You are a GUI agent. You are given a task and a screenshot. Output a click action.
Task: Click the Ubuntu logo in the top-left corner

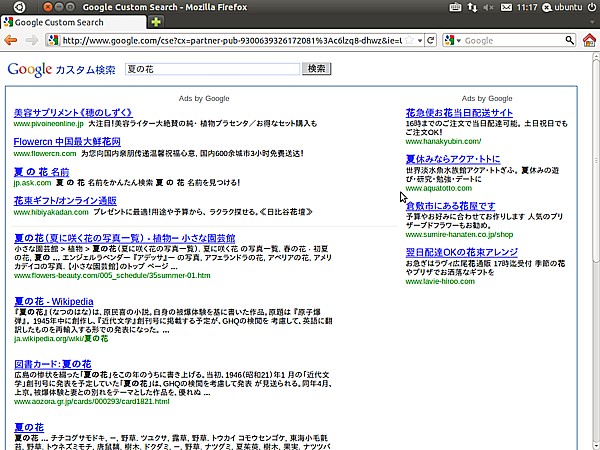click(x=20, y=7)
